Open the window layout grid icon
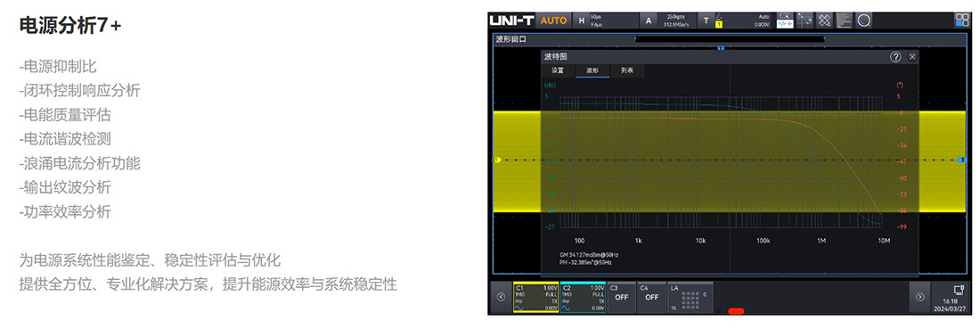 962,21
